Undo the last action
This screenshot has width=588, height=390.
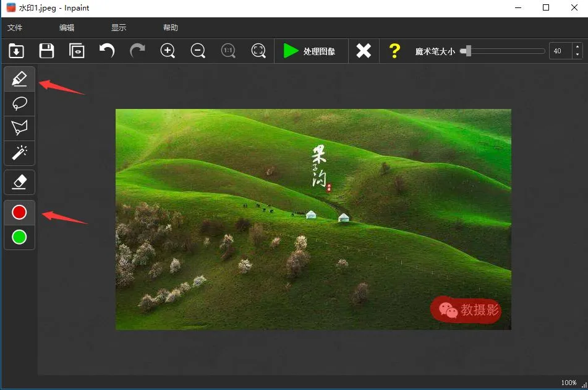pos(107,51)
